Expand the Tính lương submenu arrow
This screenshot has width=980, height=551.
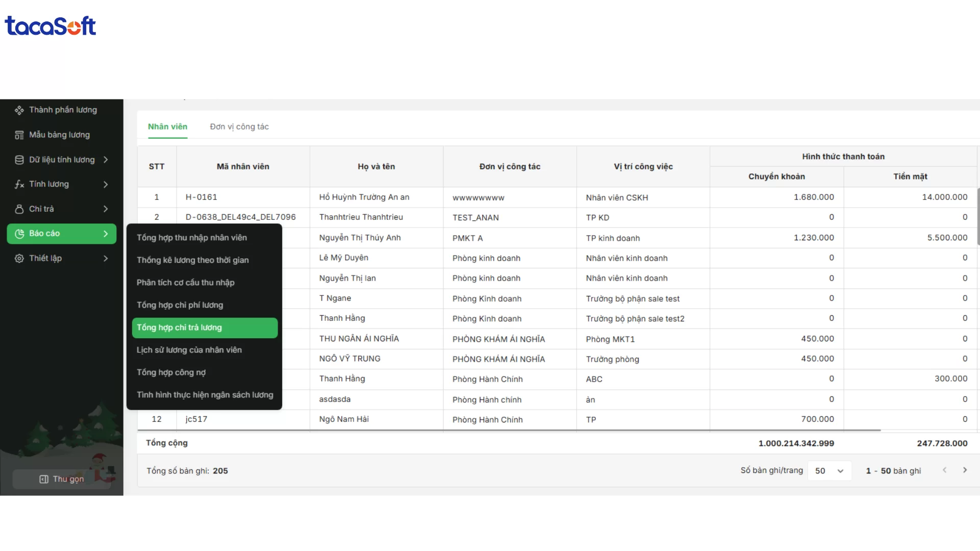[106, 184]
